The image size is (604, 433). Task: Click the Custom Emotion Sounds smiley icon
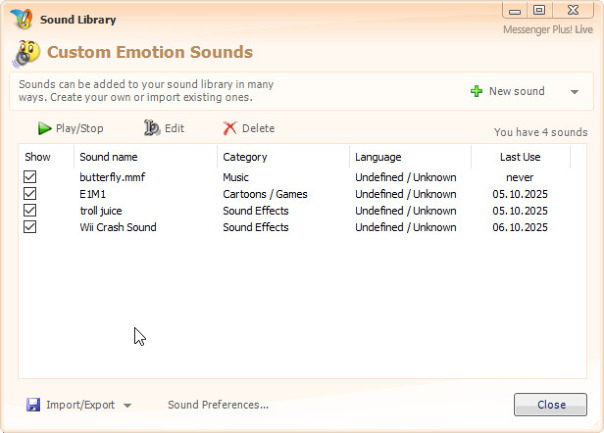point(28,53)
